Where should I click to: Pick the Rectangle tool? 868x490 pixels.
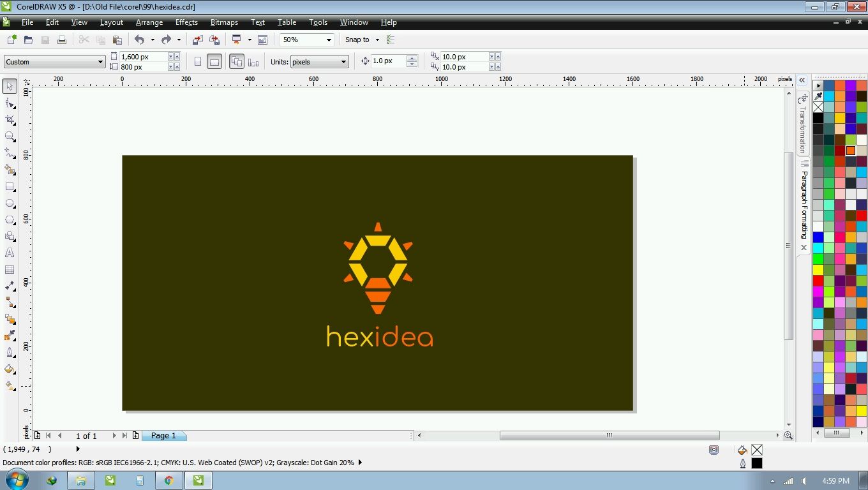coord(10,187)
